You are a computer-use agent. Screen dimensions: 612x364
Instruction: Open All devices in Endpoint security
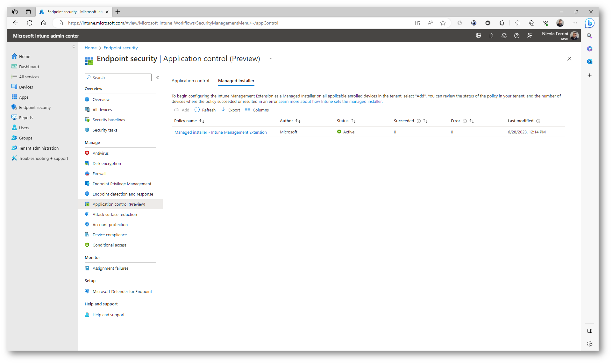click(x=102, y=110)
